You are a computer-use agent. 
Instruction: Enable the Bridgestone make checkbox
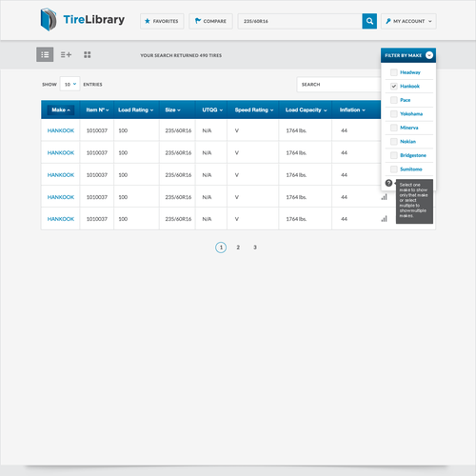point(394,155)
